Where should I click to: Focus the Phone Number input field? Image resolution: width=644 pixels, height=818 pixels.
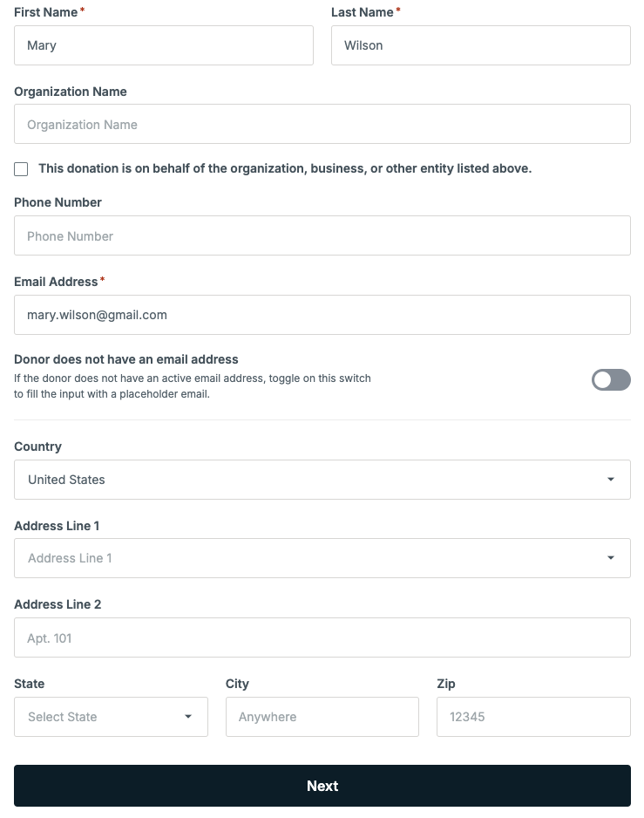(x=322, y=235)
